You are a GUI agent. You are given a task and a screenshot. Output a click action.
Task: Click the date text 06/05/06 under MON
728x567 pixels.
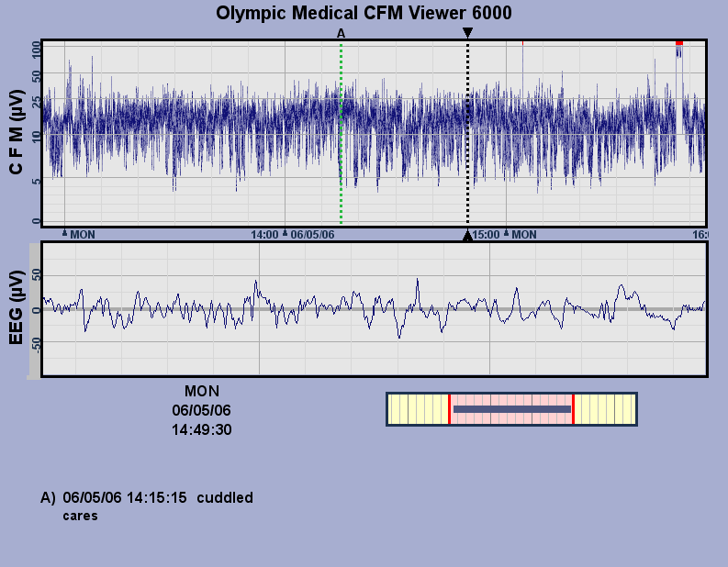pyautogui.click(x=201, y=410)
